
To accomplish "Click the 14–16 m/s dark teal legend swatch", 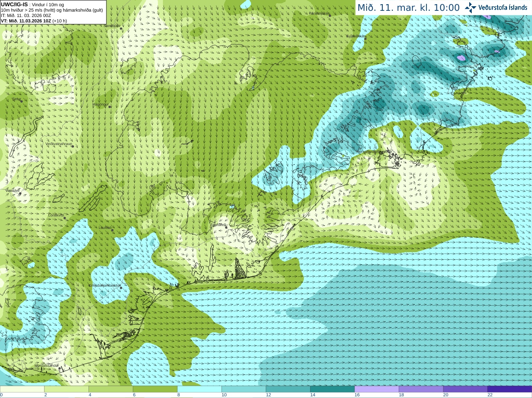I will click(332, 389).
